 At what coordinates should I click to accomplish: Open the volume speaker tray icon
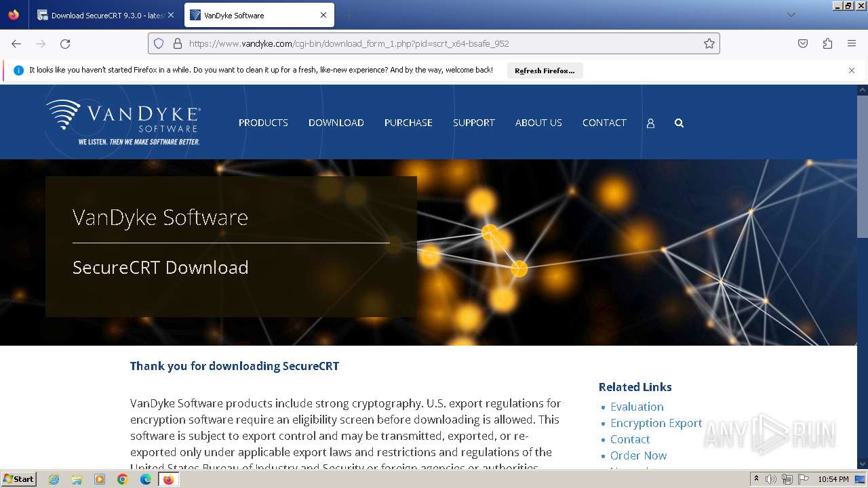pos(771,479)
